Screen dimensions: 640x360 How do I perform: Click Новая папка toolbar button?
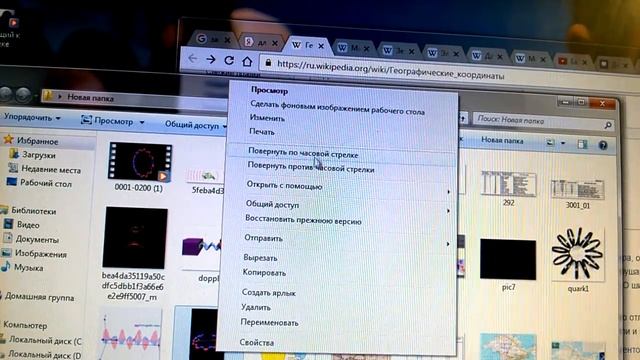click(x=502, y=140)
